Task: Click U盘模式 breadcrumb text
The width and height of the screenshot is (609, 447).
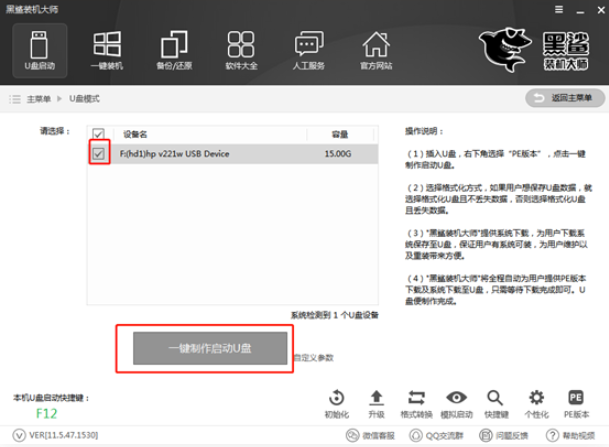Action: 84,99
